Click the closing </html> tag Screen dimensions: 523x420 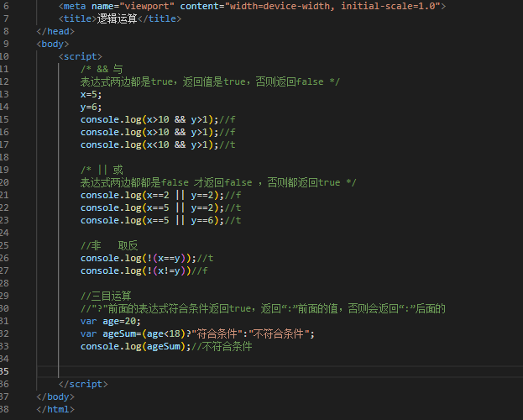tap(55, 410)
